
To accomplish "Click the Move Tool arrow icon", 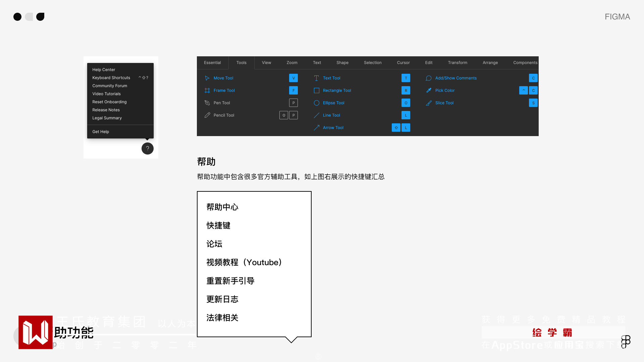I will [207, 78].
